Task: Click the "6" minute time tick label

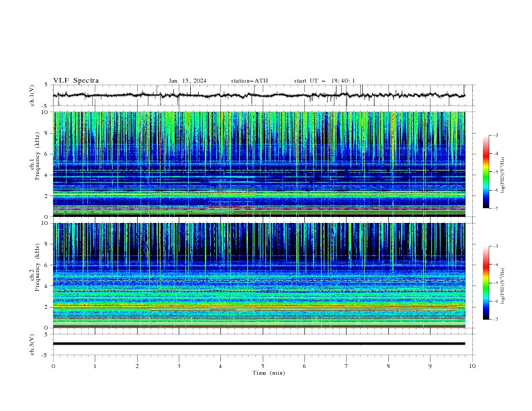Action: 304,366
